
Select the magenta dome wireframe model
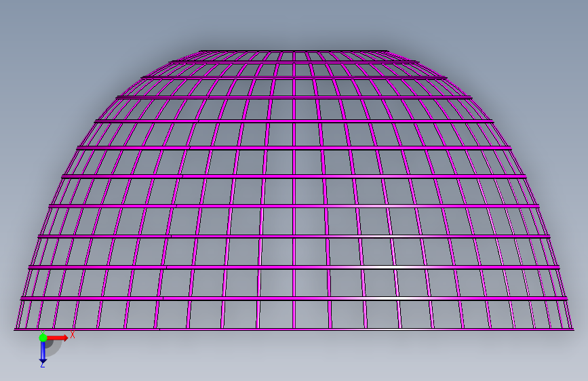[x=294, y=190]
